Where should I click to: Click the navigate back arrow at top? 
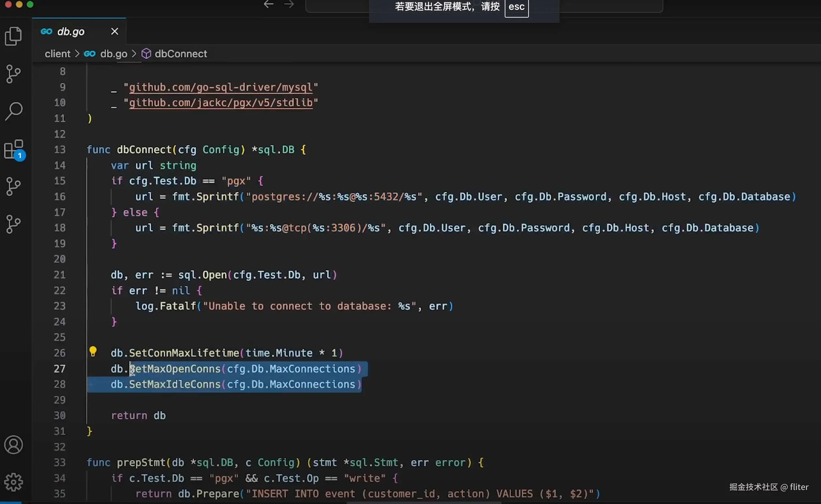(269, 5)
